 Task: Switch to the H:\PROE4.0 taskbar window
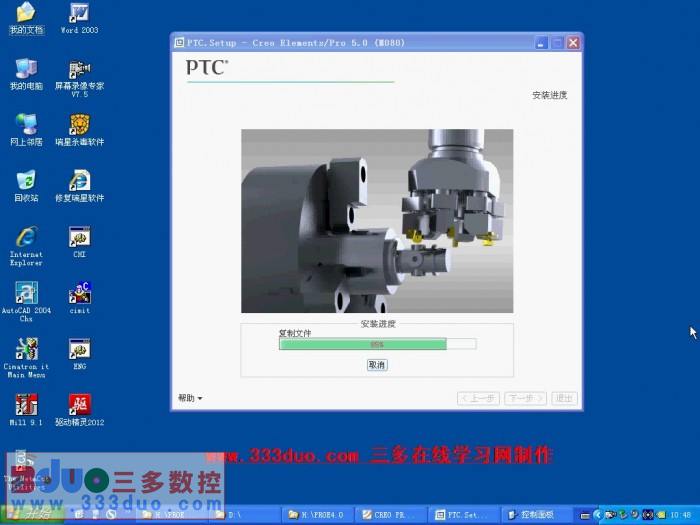318,515
